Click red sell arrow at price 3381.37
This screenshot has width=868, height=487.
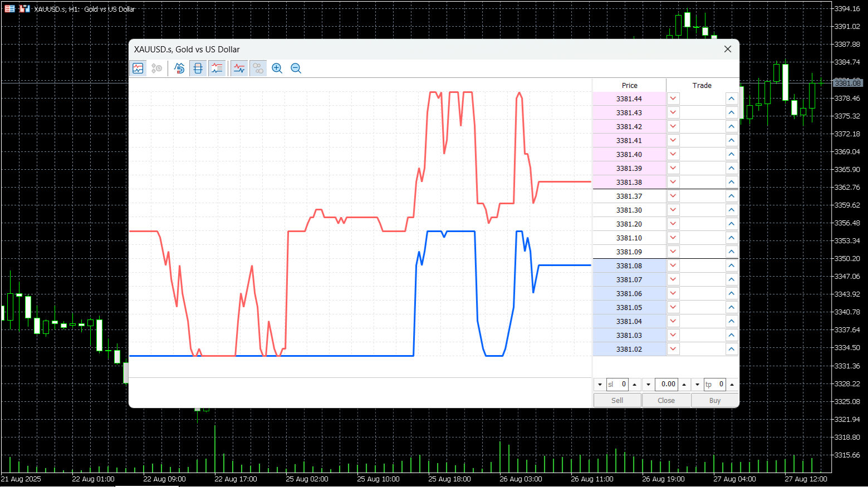point(673,196)
